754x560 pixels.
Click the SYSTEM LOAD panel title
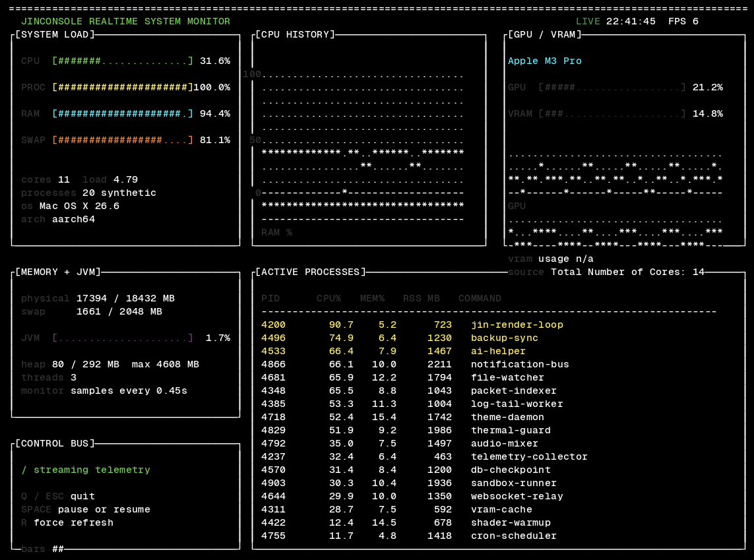tap(55, 34)
